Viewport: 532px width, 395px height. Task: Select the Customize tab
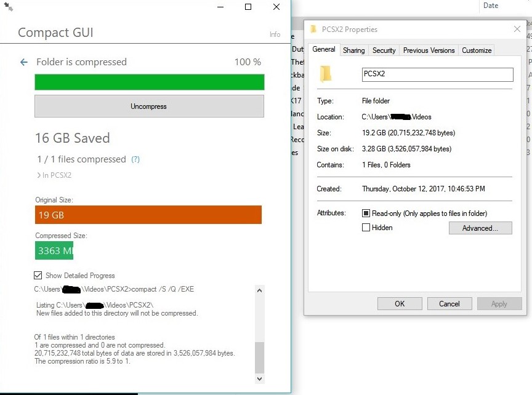477,50
